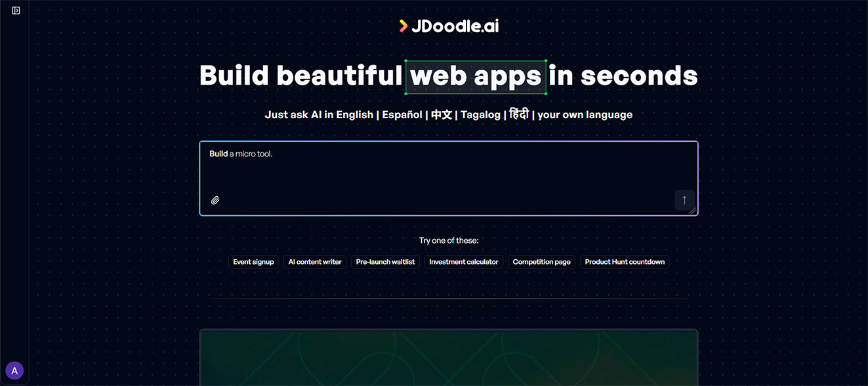Select the "AI content writer" suggestion
The image size is (868, 386).
tap(315, 261)
